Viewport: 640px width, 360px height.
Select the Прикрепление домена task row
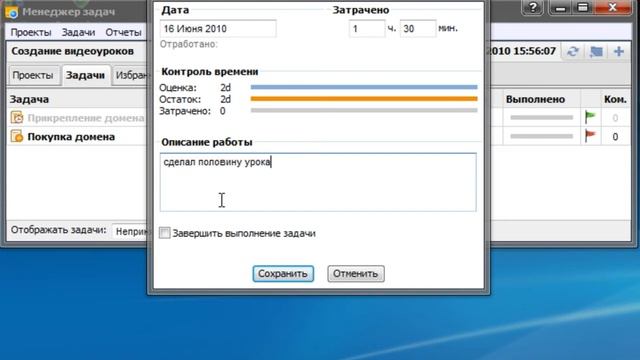click(x=78, y=118)
